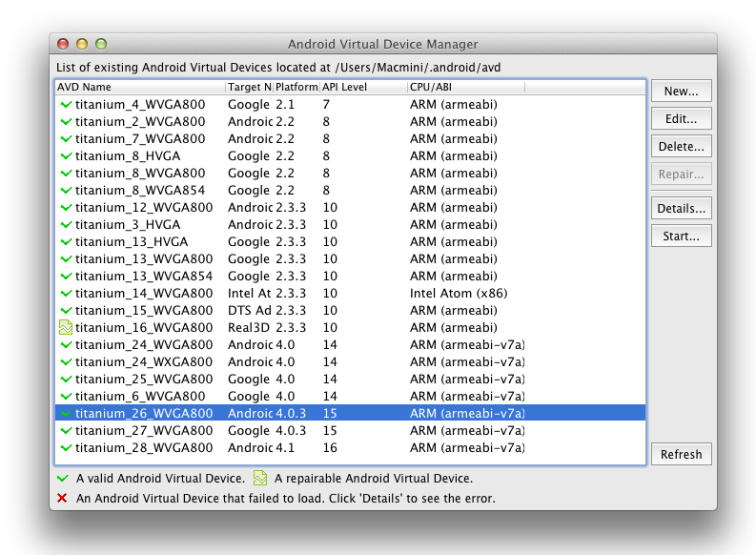Sort by the CPU/ABI column header
The image size is (756, 555).
point(466,87)
